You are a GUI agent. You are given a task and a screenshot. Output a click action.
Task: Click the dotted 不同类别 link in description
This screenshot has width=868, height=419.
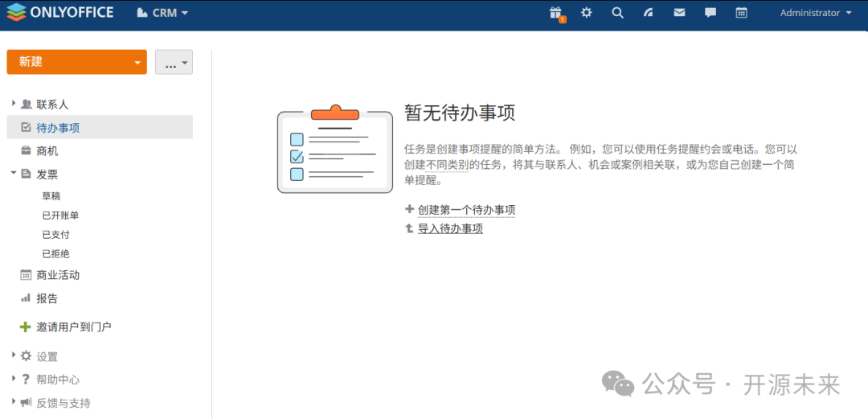(448, 165)
